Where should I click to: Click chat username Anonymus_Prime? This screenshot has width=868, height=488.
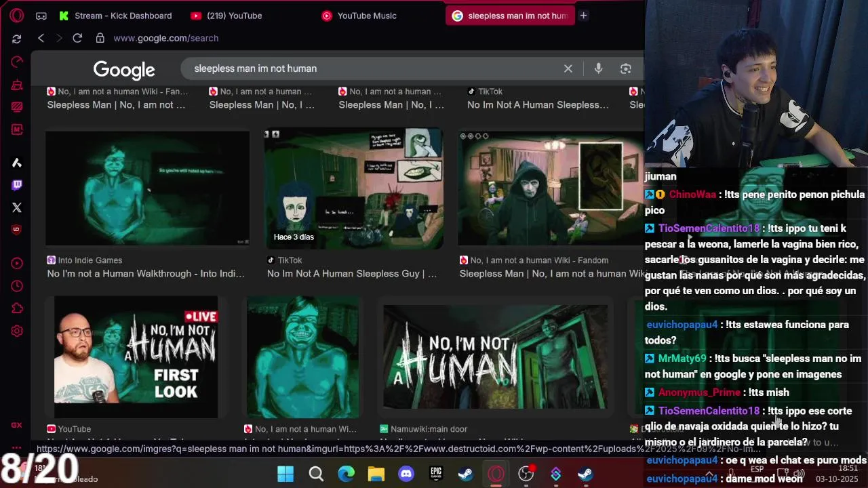pyautogui.click(x=699, y=392)
